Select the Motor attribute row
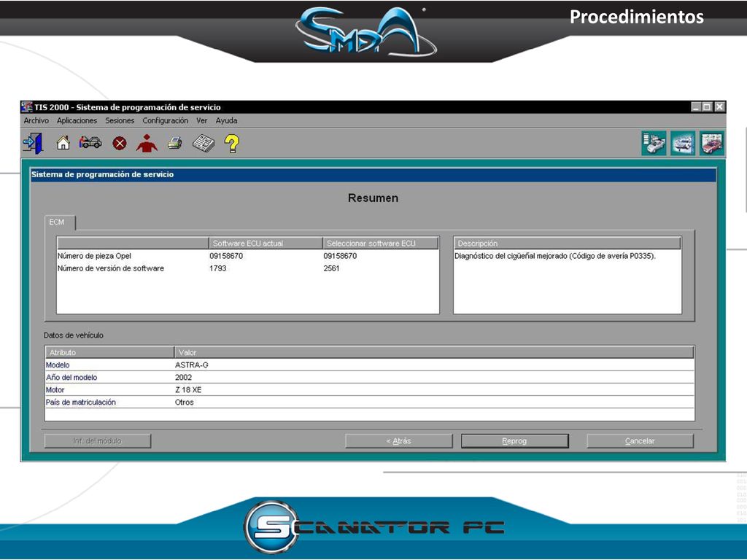 pyautogui.click(x=370, y=389)
